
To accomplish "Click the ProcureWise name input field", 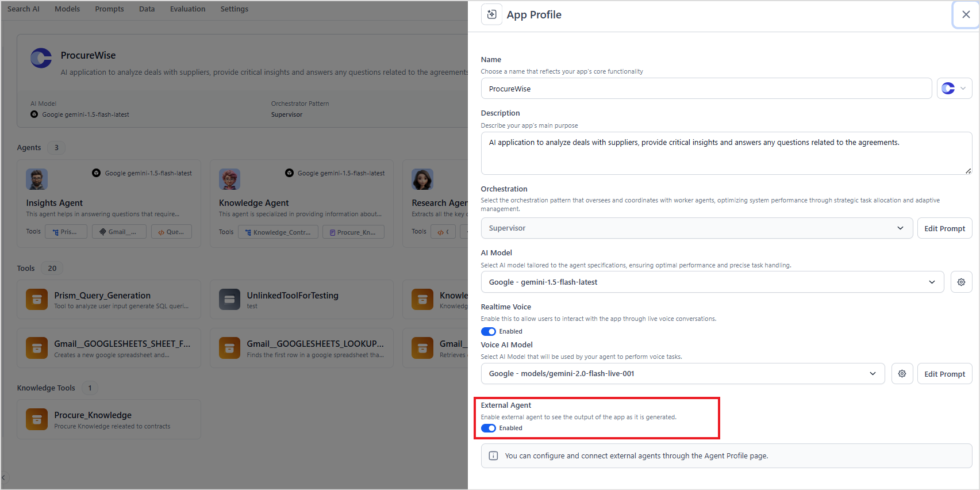I will 706,89.
